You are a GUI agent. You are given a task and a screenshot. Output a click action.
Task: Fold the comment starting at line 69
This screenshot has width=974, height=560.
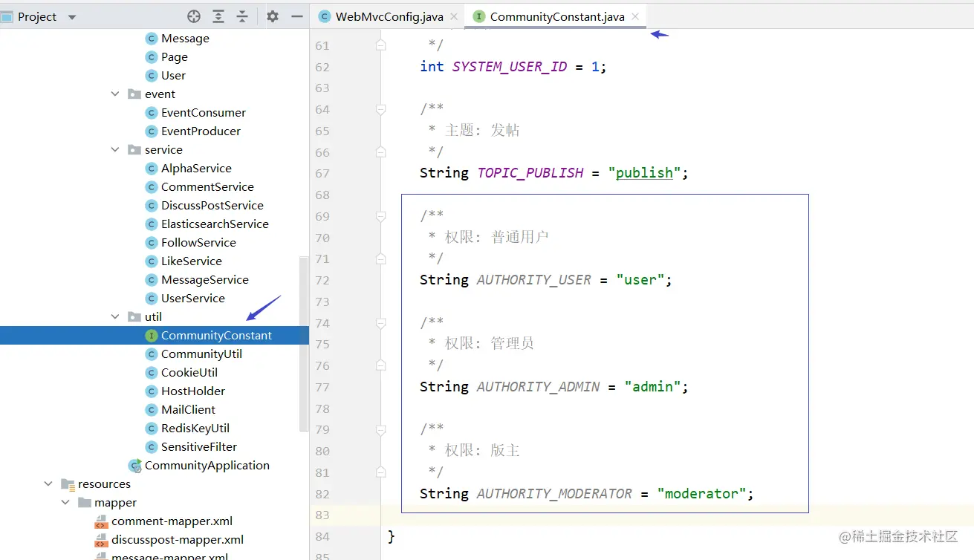381,216
